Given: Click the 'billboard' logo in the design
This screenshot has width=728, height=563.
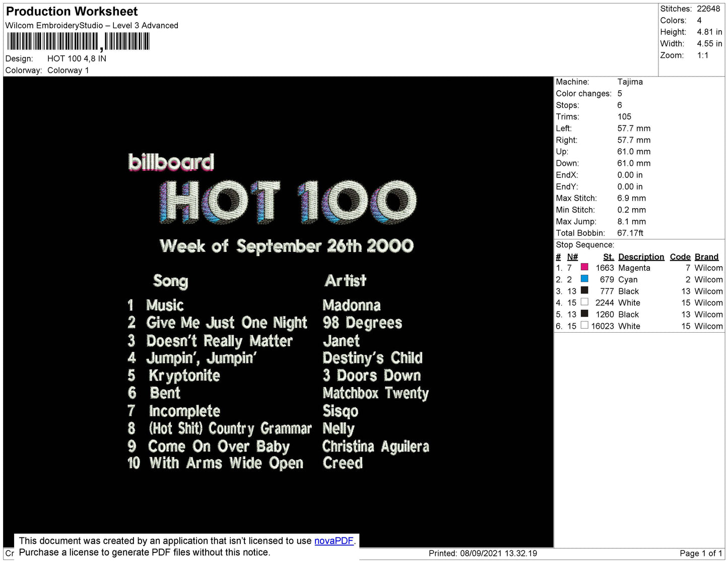Looking at the screenshot, I should [171, 162].
